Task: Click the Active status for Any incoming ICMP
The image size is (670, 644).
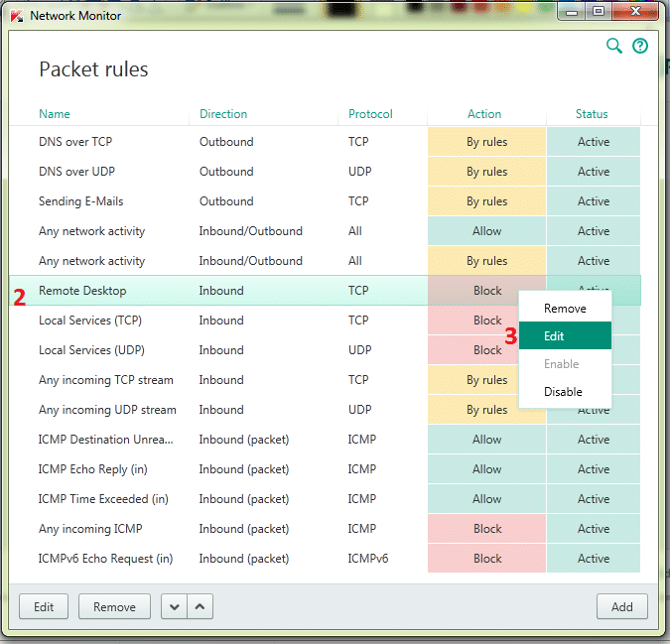Action: click(x=594, y=529)
